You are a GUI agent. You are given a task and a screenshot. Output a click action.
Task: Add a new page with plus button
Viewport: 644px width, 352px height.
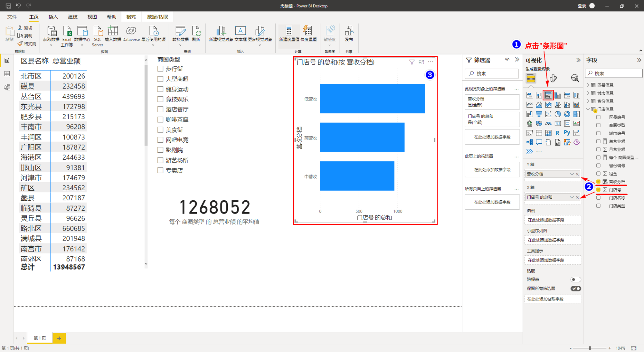click(59, 338)
